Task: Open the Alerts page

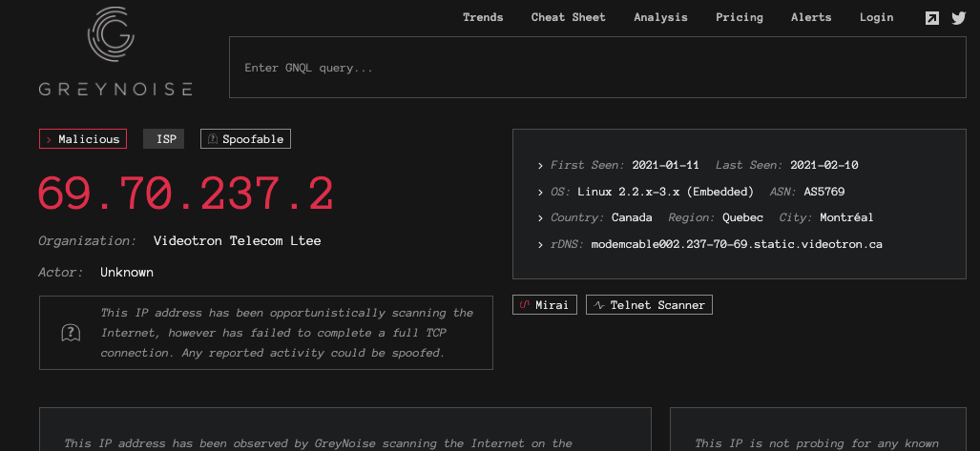Action: point(811,17)
